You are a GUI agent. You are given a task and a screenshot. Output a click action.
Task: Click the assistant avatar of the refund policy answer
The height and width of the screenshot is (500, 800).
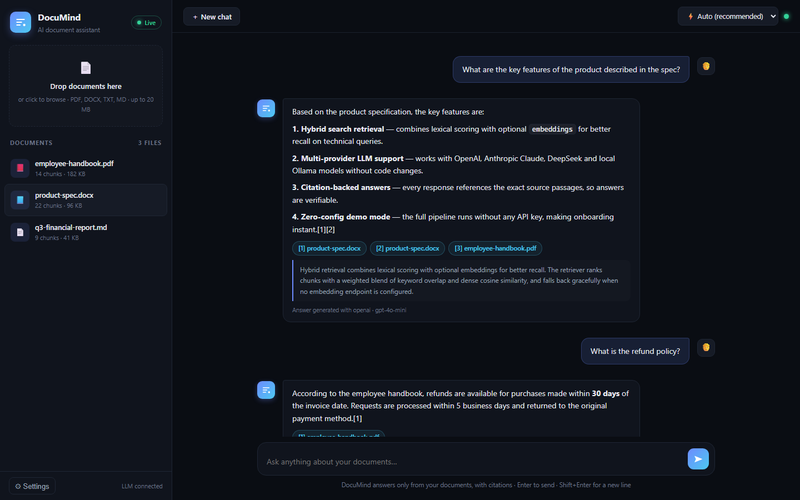pyautogui.click(x=266, y=390)
